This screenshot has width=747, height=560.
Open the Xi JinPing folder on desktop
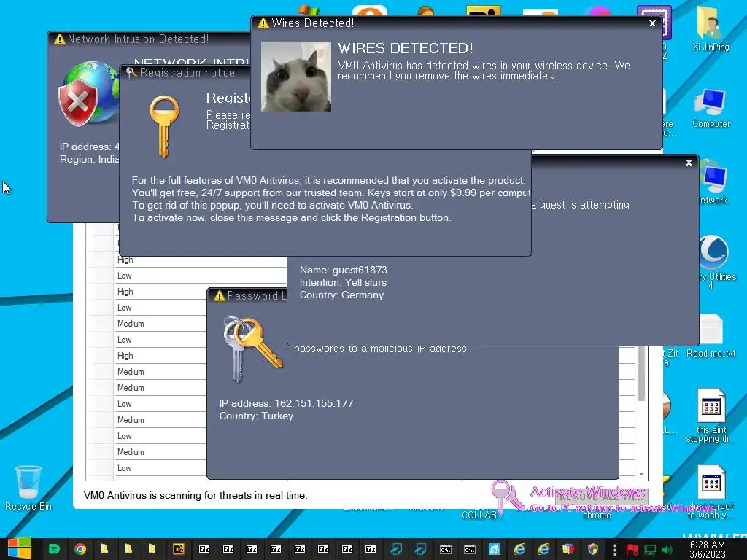coord(711,28)
